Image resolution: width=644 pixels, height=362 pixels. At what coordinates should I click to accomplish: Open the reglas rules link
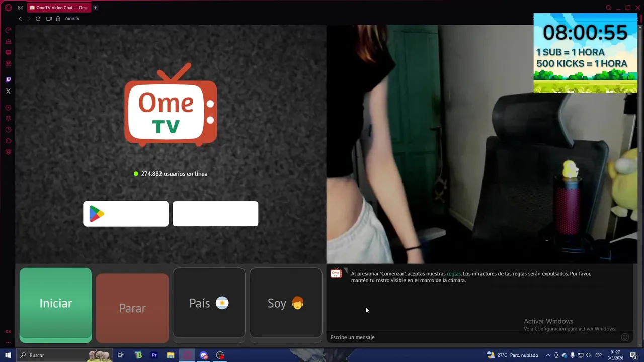tap(454, 274)
